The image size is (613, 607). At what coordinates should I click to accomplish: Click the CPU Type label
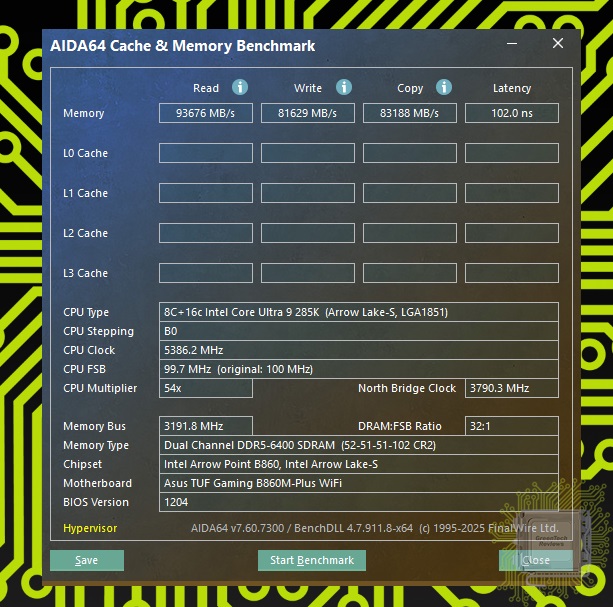[x=86, y=312]
